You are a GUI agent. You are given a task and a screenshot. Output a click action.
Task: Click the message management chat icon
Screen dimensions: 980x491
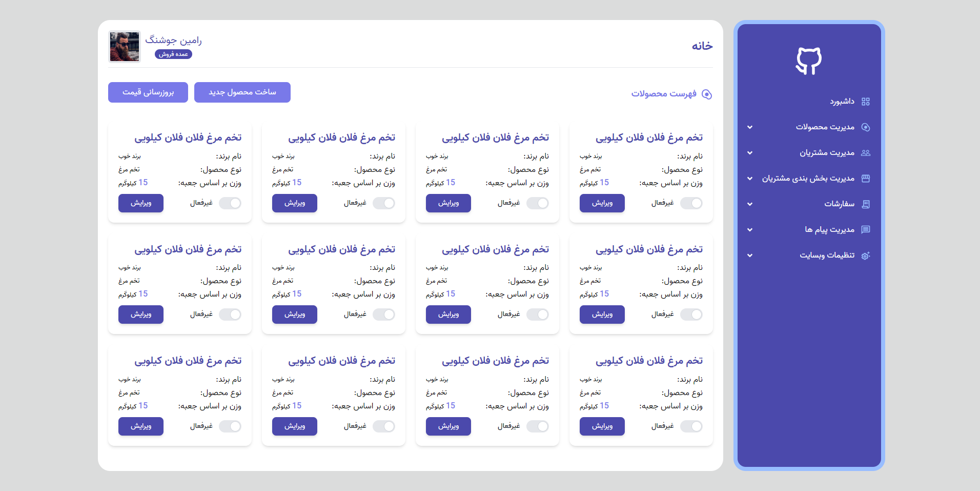(866, 230)
